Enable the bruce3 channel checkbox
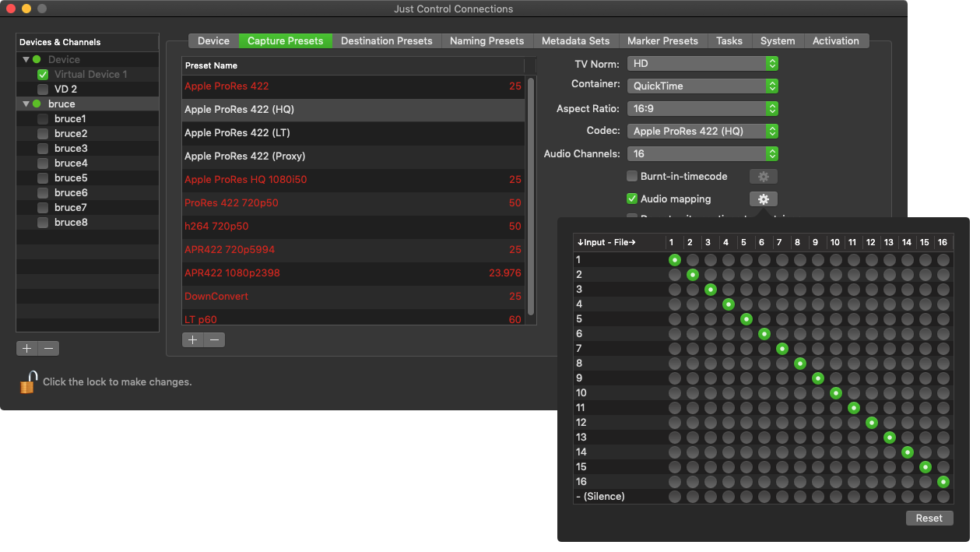The width and height of the screenshot is (980, 552). (x=43, y=149)
